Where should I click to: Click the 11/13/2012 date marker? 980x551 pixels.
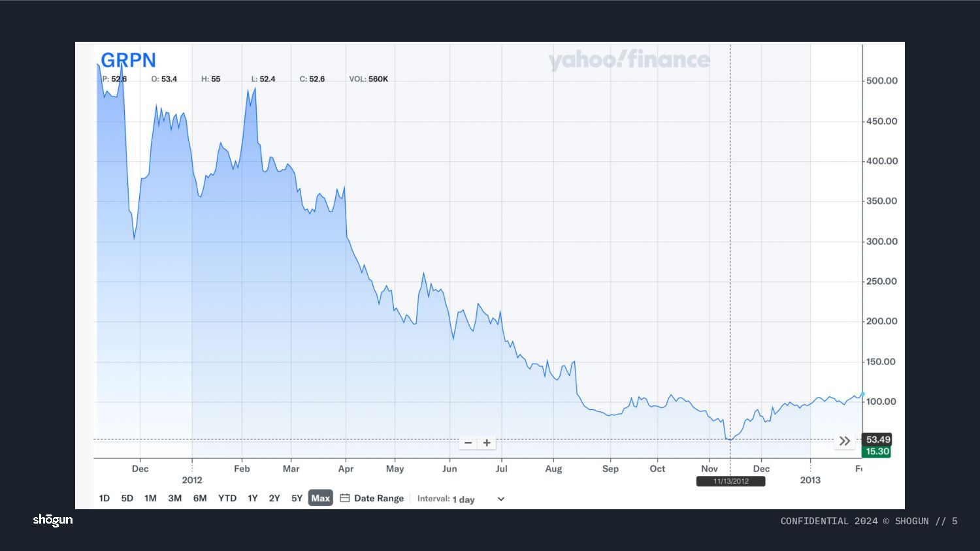(731, 481)
